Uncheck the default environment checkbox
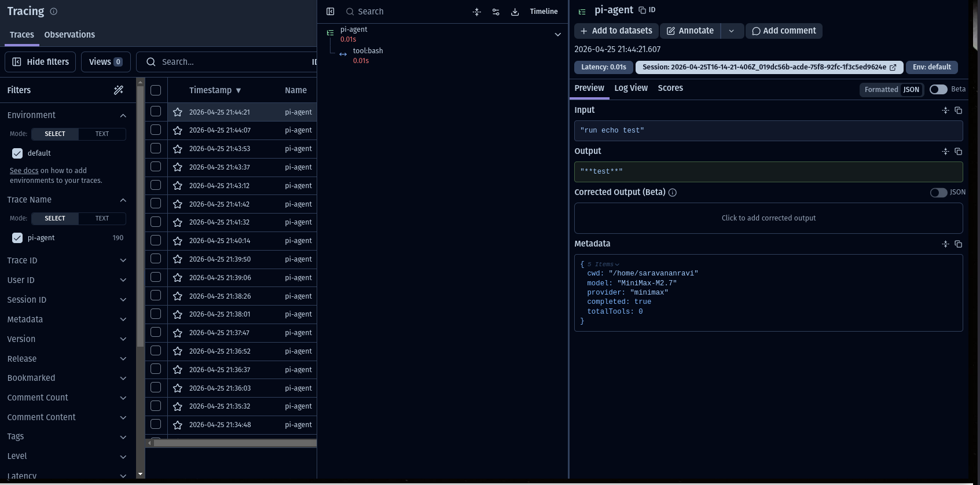 click(x=17, y=153)
